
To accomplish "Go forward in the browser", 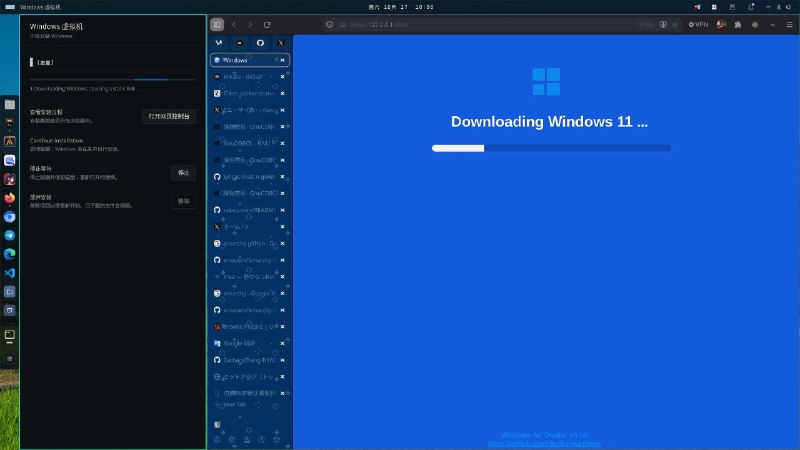I will click(250, 24).
